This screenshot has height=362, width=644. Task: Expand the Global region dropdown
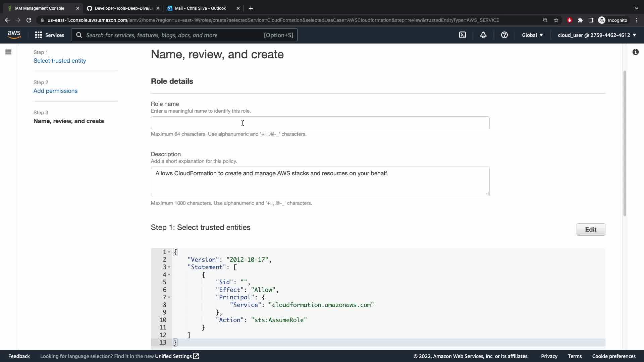pos(532,35)
